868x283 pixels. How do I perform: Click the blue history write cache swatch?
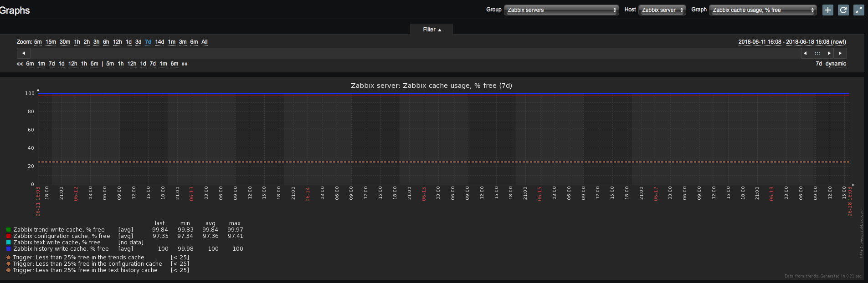click(x=8, y=249)
